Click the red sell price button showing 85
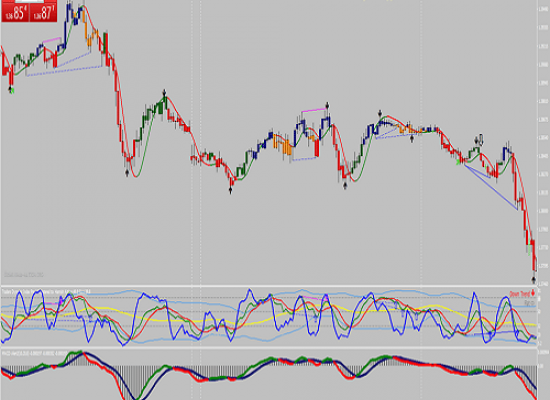550x400 pixels. (x=15, y=13)
